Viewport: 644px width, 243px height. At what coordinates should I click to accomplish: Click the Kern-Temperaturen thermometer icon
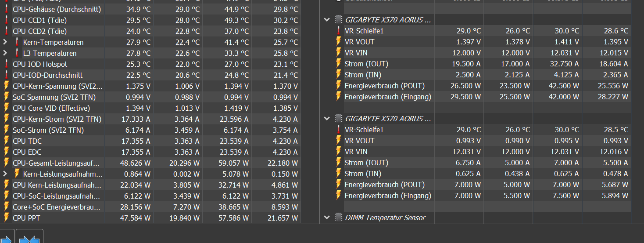[17, 42]
